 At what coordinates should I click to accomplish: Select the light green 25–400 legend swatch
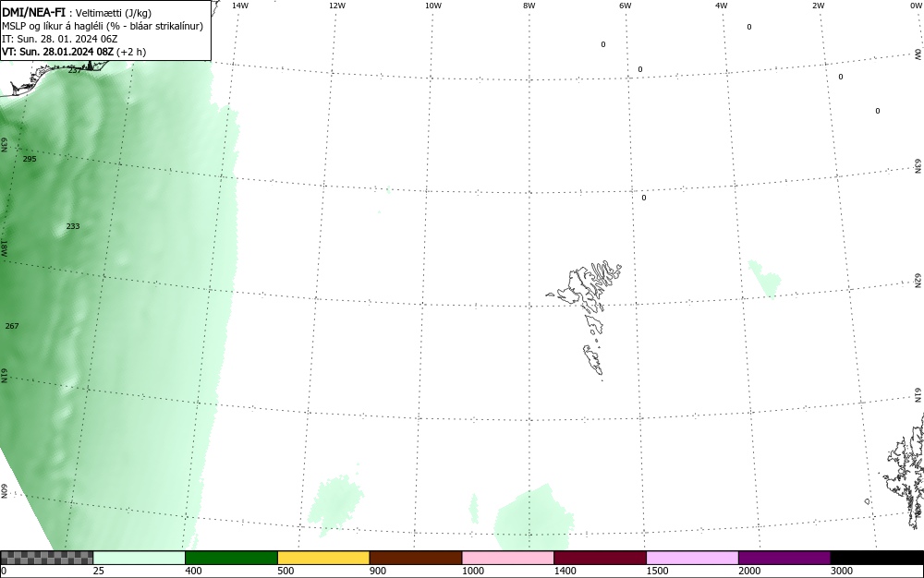(x=140, y=558)
